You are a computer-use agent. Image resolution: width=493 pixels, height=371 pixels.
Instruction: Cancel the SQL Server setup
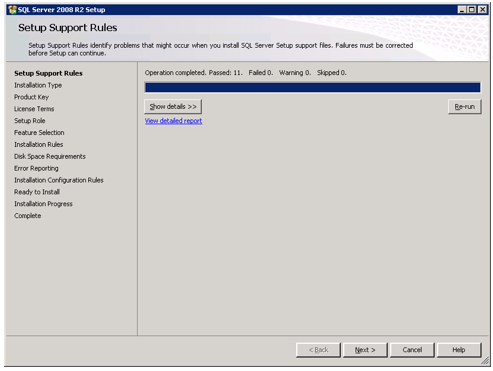[412, 350]
